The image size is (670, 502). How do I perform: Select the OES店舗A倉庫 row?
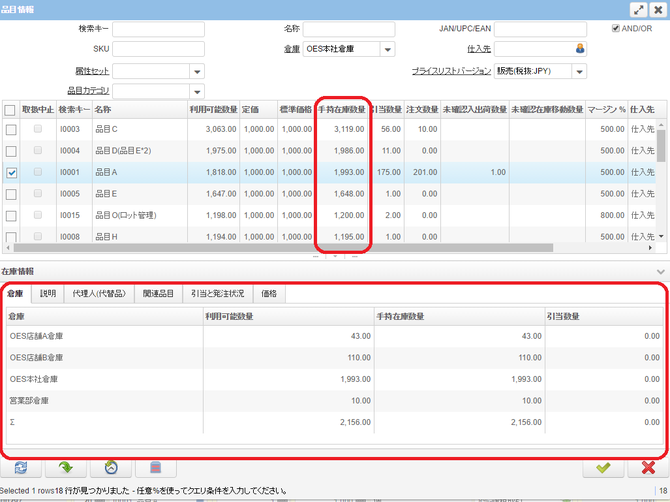[x=335, y=337]
